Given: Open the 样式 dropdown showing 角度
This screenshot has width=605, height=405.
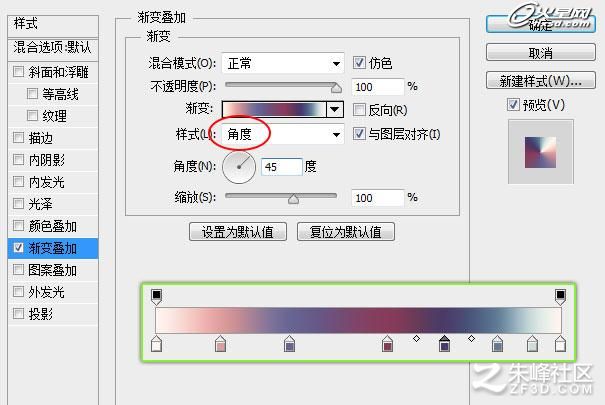Looking at the screenshot, I should point(283,134).
